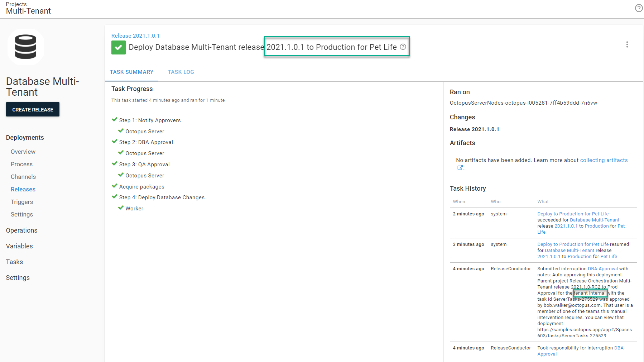
Task: Click the external link icon after collecting artifacts
Action: 460,168
